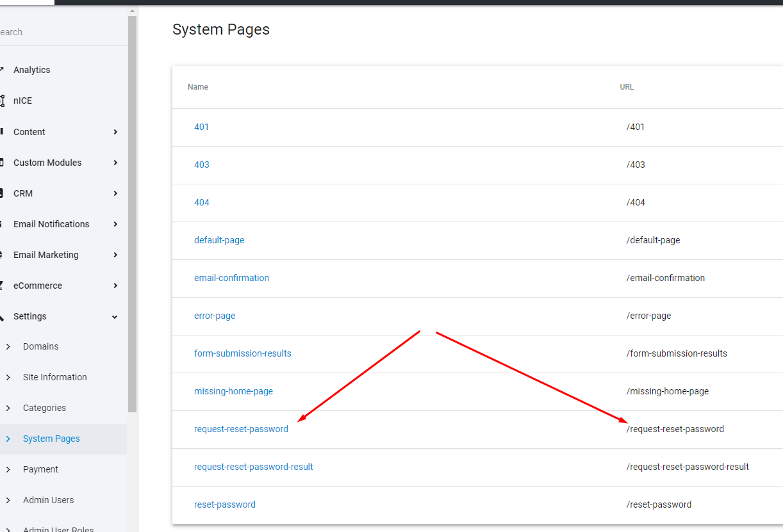Click the /reset-password URL cell
Screen dimensions: 783x532
[659, 504]
